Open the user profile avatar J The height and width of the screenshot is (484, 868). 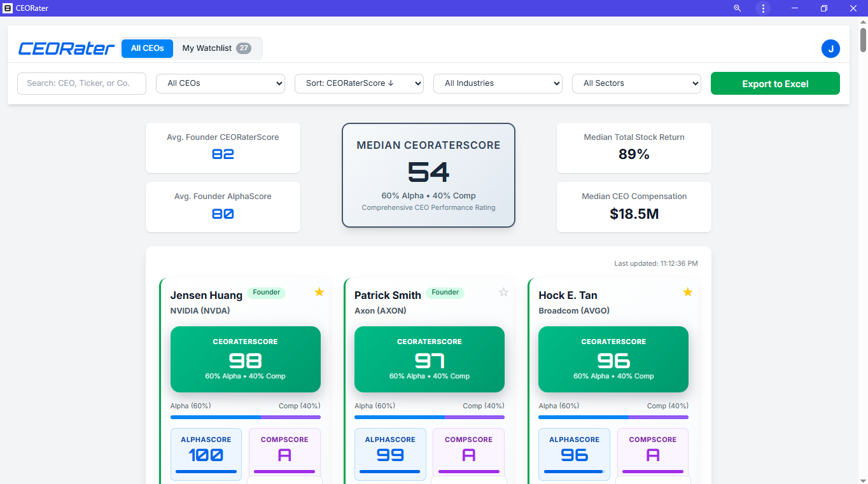(830, 48)
